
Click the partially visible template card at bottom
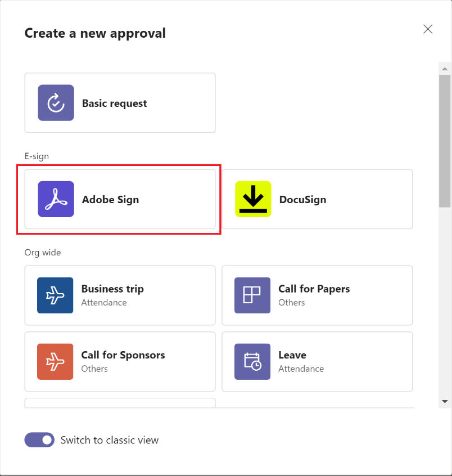(120, 402)
